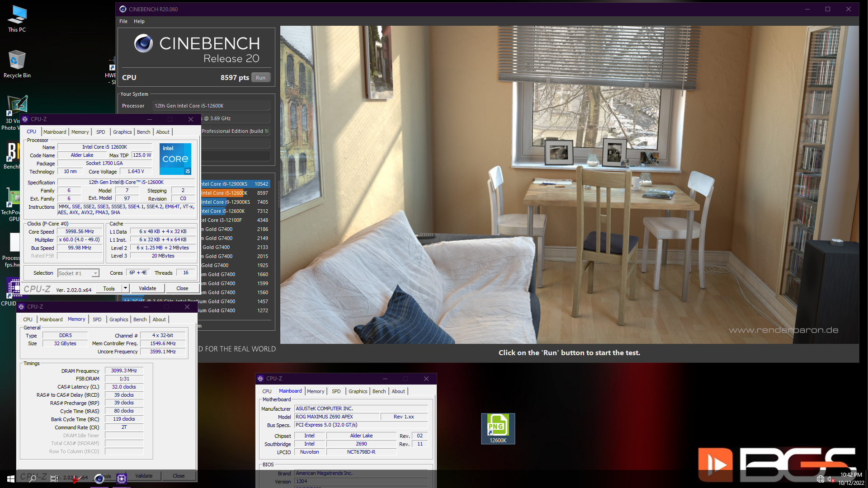Click the Cinebench title bar app icon

[123, 9]
